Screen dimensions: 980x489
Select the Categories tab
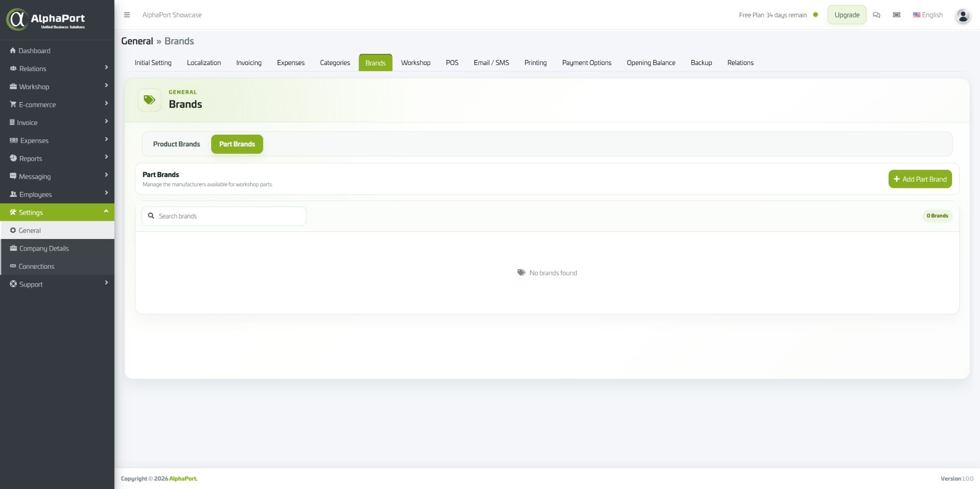[335, 63]
